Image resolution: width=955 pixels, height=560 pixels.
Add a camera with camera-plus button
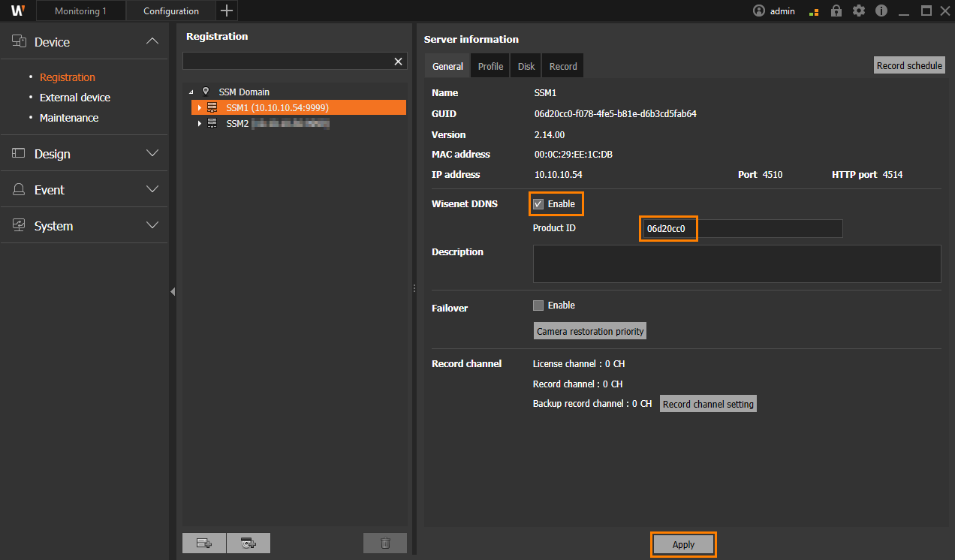(x=249, y=543)
